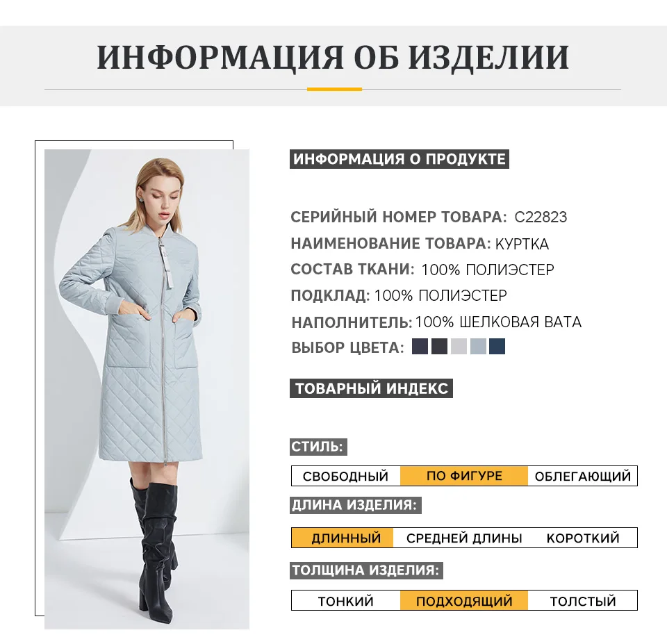
Task: Click the ИНФОРМАЦИЯ ОБ ИЗДЕЛИИ page heading
Action: [x=333, y=58]
